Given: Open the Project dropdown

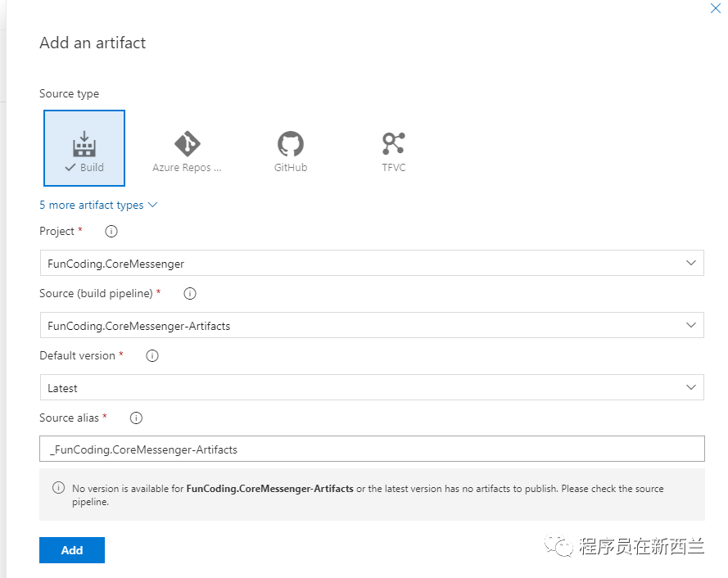Looking at the screenshot, I should pos(372,263).
